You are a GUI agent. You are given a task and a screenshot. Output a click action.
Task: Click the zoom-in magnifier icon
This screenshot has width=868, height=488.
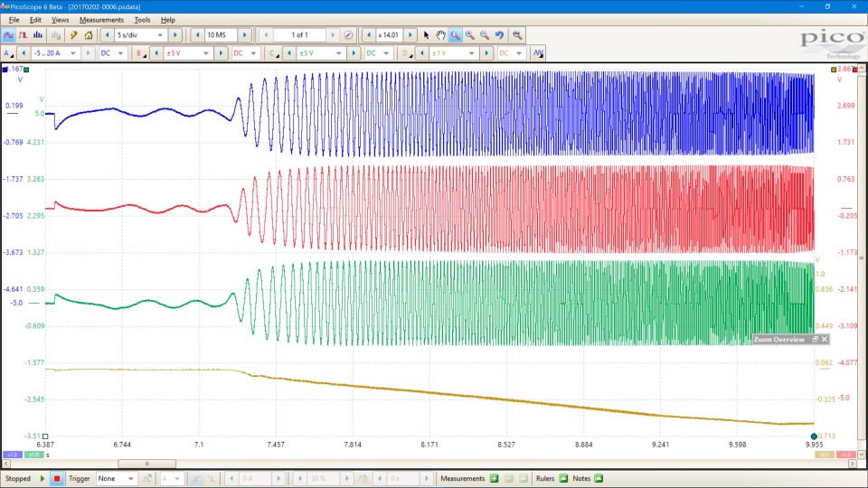click(470, 35)
